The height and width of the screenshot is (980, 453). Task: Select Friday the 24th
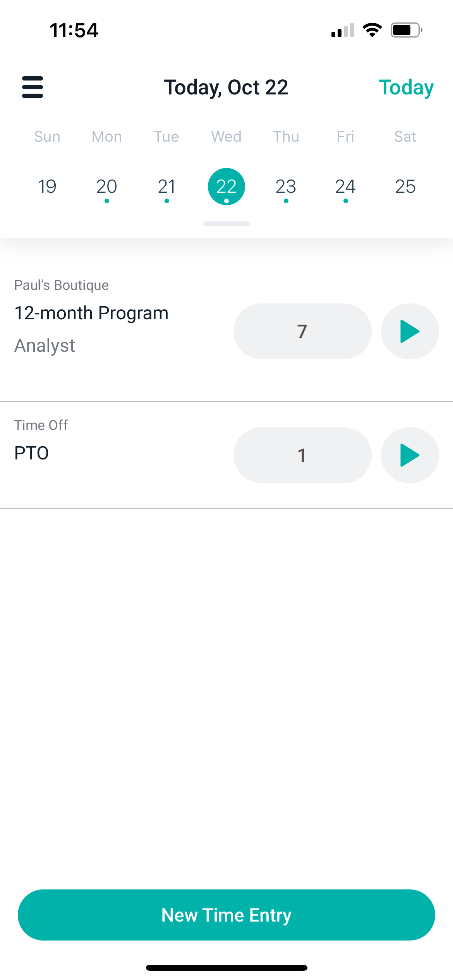pos(345,187)
